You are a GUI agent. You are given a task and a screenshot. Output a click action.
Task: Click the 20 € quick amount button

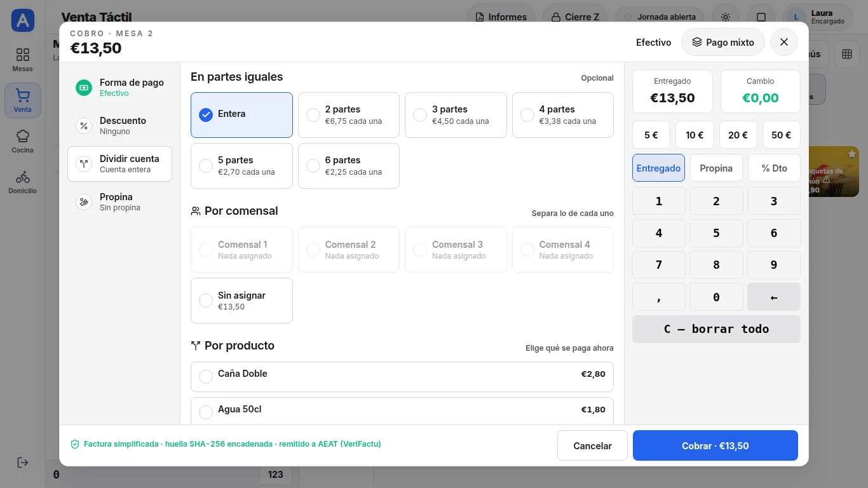(x=738, y=135)
